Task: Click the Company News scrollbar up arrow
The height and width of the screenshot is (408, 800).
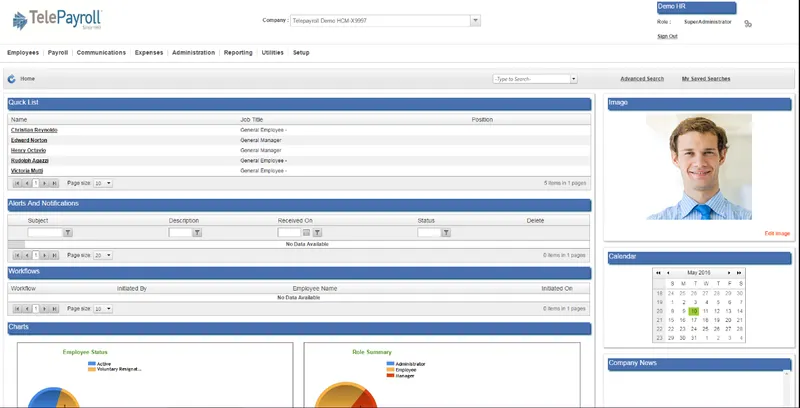Action: pos(787,374)
